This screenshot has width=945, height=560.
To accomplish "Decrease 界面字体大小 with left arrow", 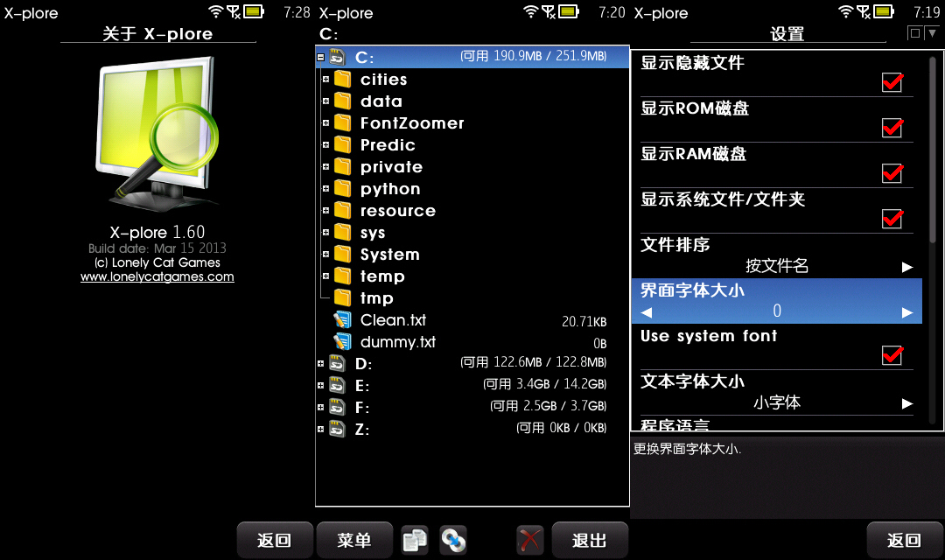I will point(646,312).
